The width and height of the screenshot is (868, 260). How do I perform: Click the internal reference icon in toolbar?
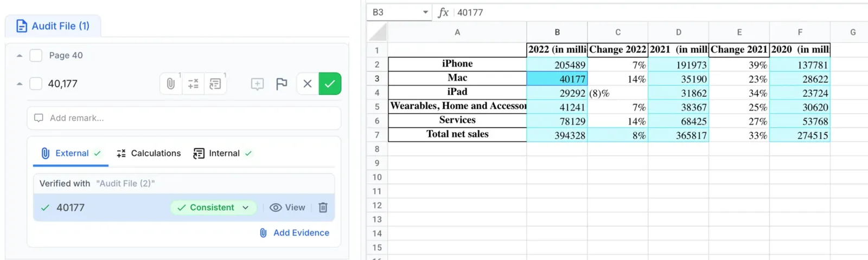tap(215, 84)
